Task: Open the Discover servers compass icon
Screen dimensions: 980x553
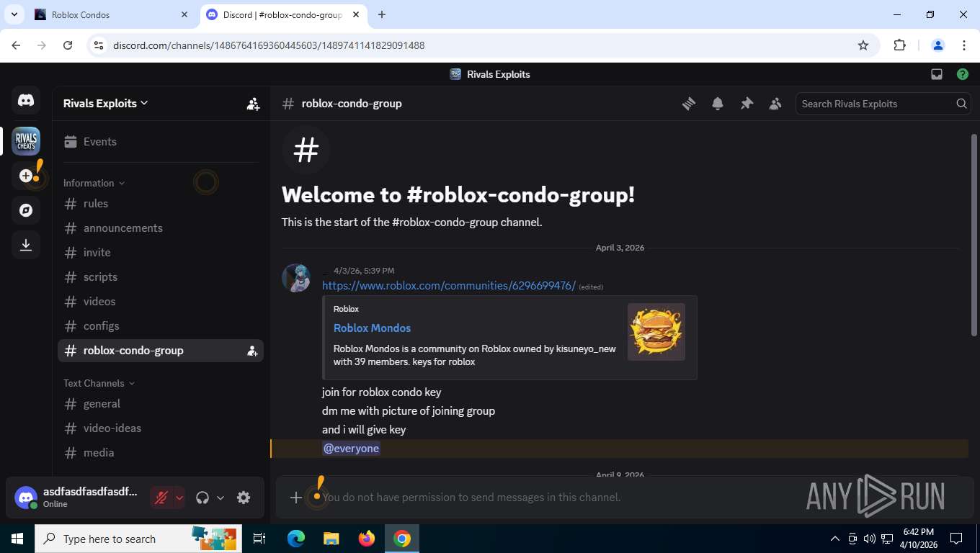Action: click(x=26, y=210)
